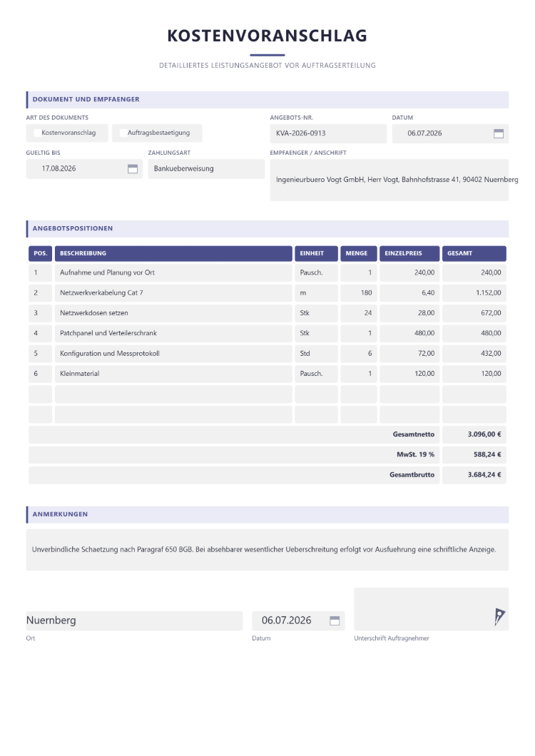Click Einheit cell for Konfiguration und Messprotokoll
535x756 pixels.
(x=317, y=354)
